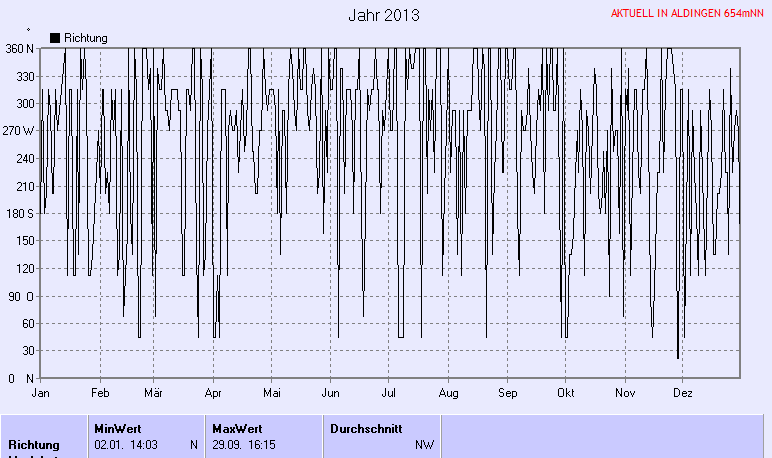Click the Okt month axis label
Screen dimensions: 772x458
(566, 394)
